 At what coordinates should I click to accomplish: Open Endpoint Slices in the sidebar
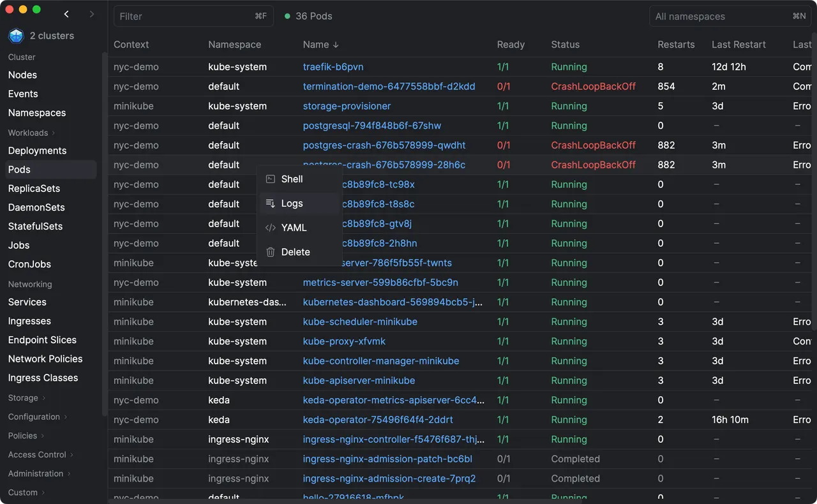point(42,340)
